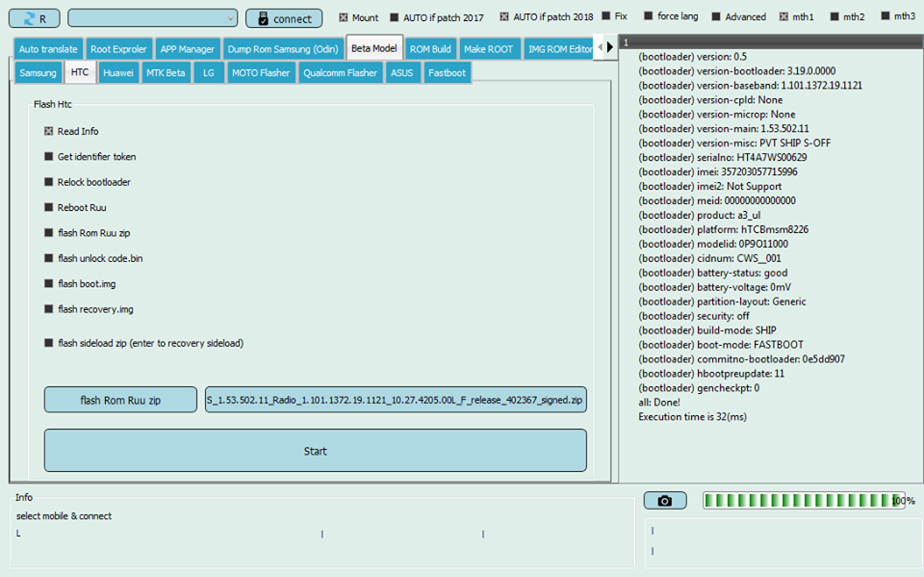The height and width of the screenshot is (577, 924).
Task: Enable the Fix checkbox
Action: [614, 16]
